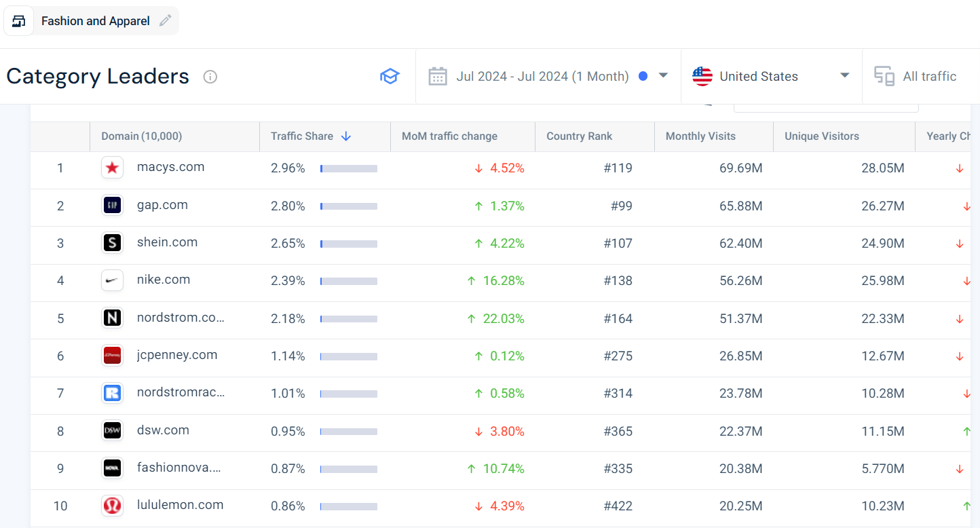Open the All traffic filter dropdown
Image resolution: width=980 pixels, height=528 pixels.
tap(929, 76)
